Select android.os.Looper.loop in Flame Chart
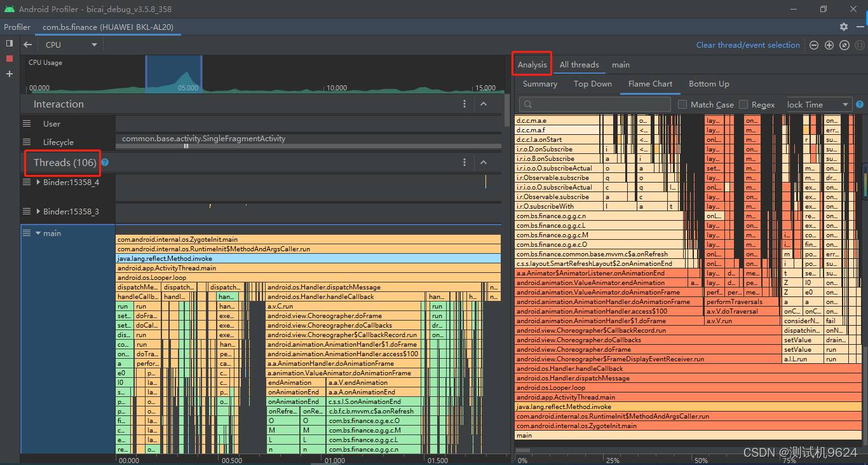 point(688,387)
